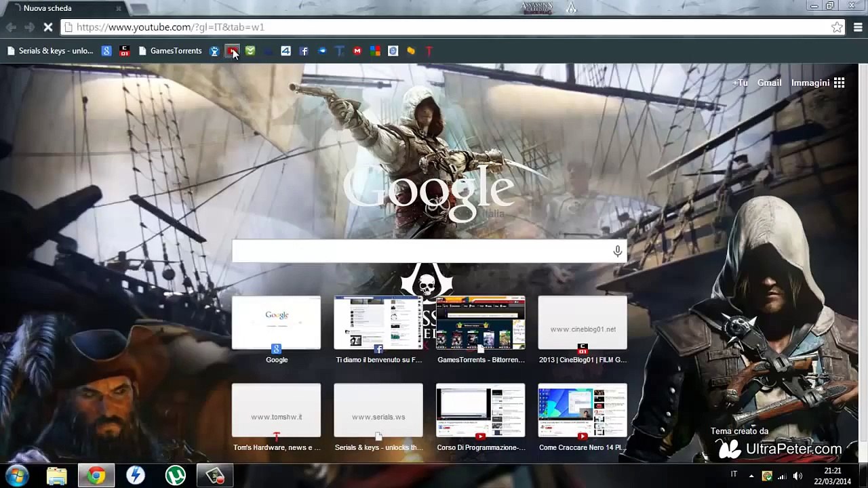This screenshot has height=488, width=868.
Task: Show hidden system tray icons
Action: coord(751,476)
